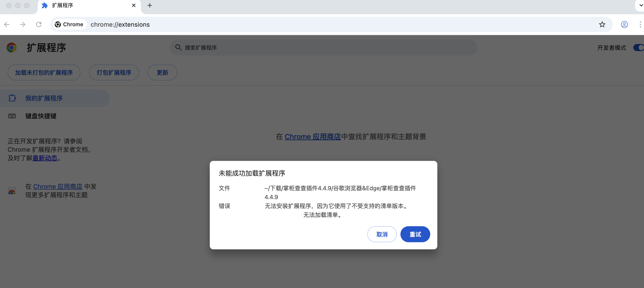This screenshot has width=644, height=288.
Task: Open 键盘快捷键 via the keyboard icon
Action: click(x=12, y=116)
